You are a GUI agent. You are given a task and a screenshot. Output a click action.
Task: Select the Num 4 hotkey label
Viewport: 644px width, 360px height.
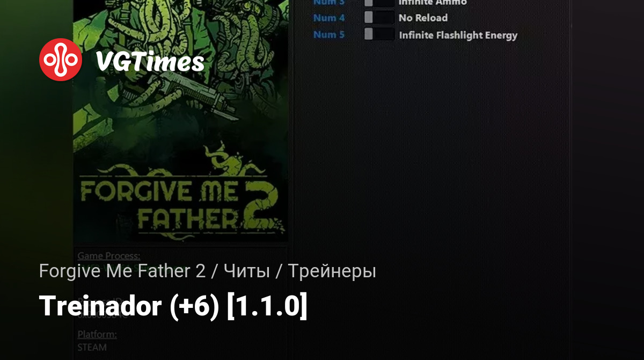click(328, 18)
